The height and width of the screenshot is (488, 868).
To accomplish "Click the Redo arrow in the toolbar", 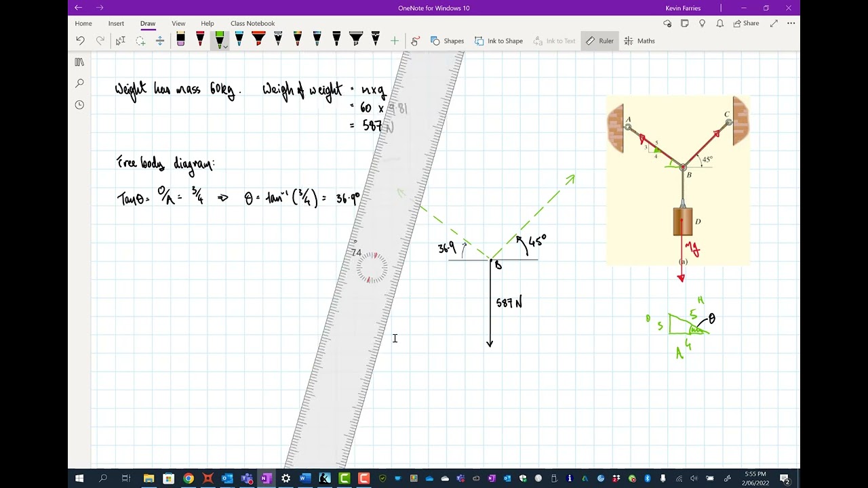I will click(x=100, y=41).
